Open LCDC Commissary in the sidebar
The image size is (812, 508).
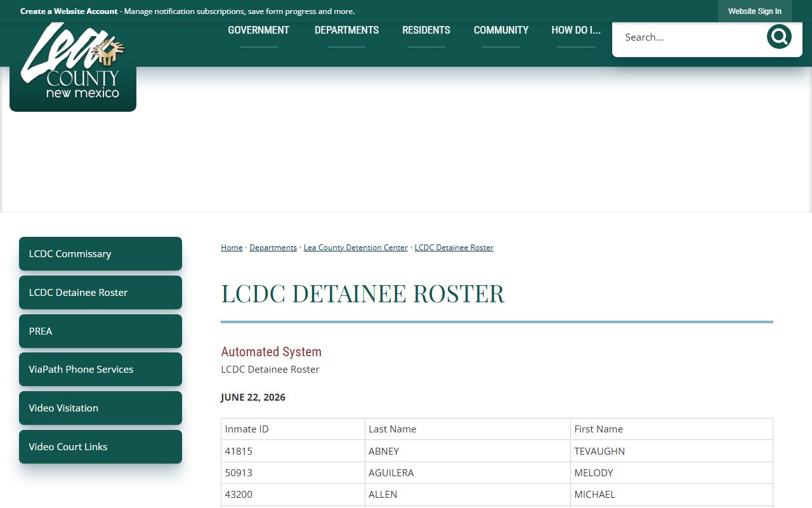pos(100,254)
